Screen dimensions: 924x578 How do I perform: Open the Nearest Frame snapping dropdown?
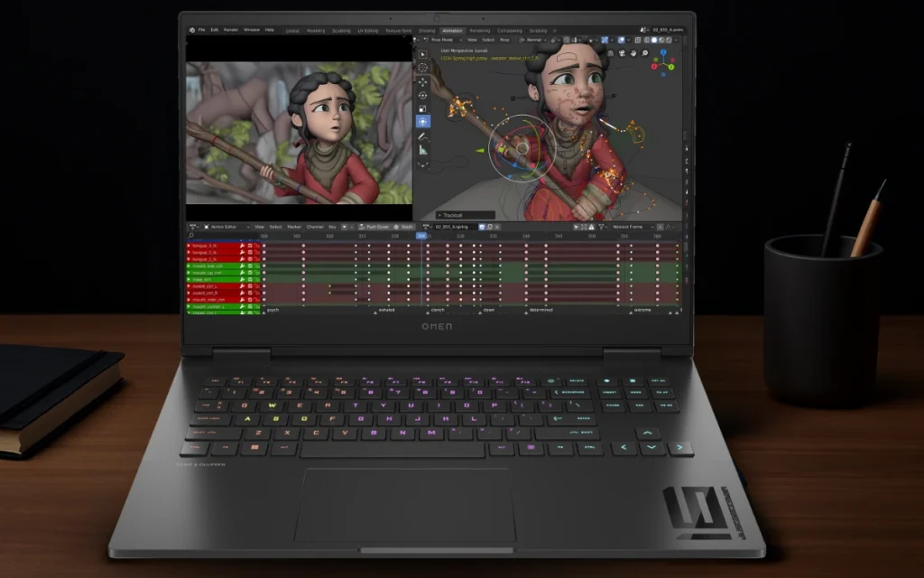click(633, 227)
